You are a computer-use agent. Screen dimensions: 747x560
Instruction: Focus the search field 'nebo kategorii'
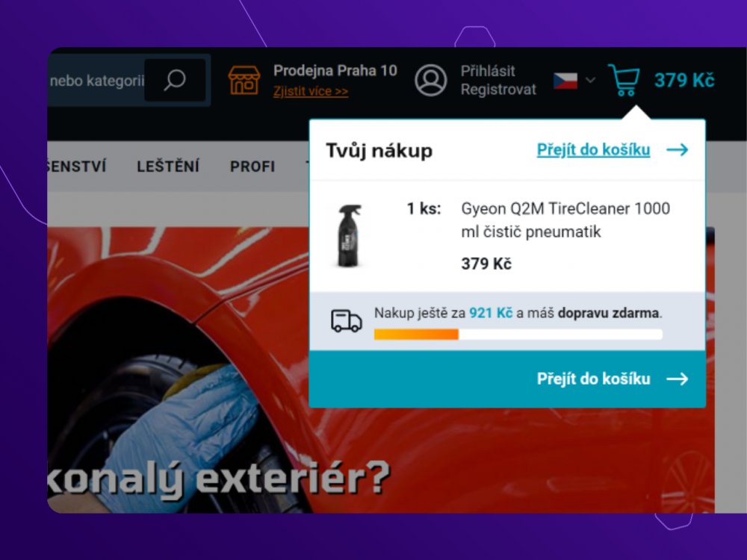pyautogui.click(x=96, y=81)
